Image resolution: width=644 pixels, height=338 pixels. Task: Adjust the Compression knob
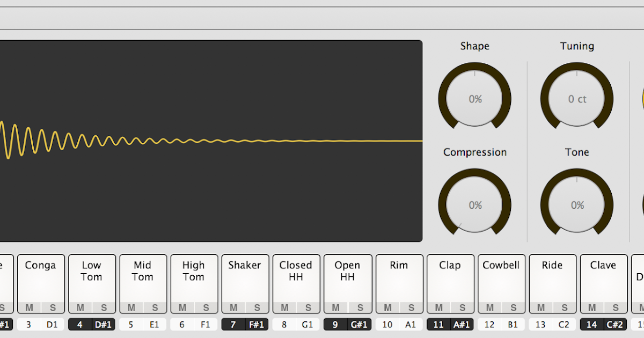(474, 205)
